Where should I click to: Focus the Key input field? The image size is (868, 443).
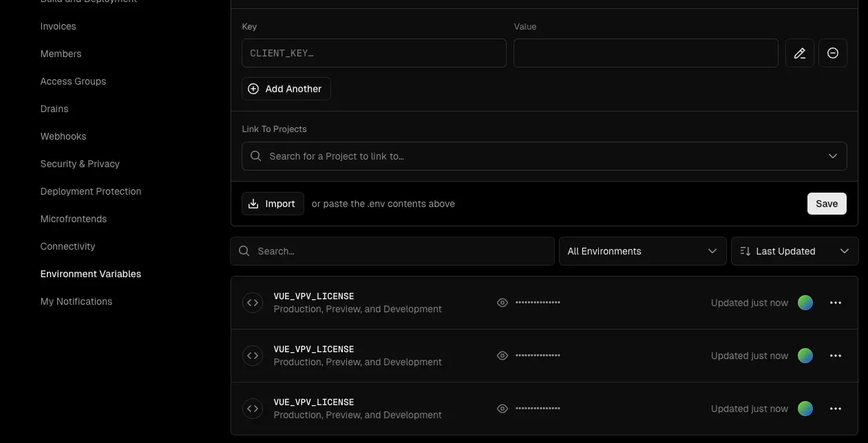pos(374,53)
